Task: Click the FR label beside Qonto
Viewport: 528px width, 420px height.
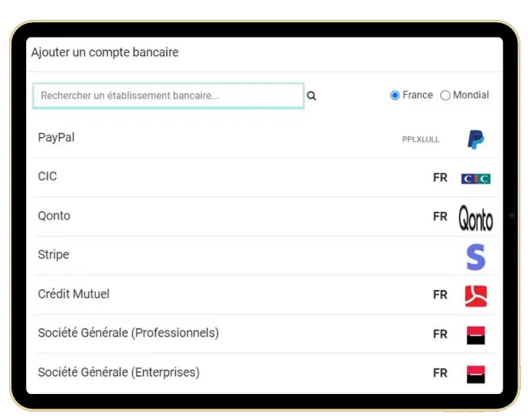Action: coord(440,217)
